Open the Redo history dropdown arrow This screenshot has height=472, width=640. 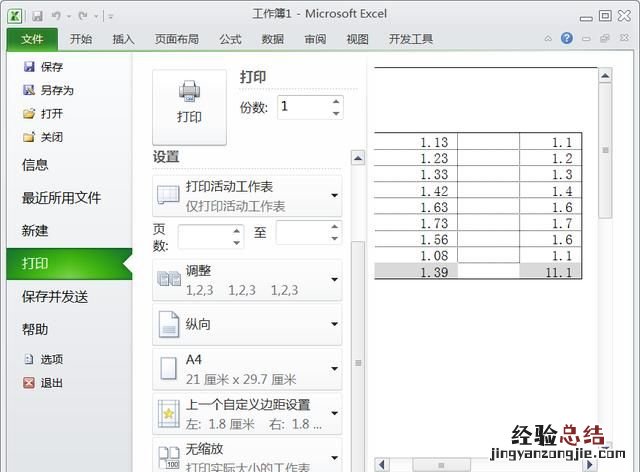point(96,16)
